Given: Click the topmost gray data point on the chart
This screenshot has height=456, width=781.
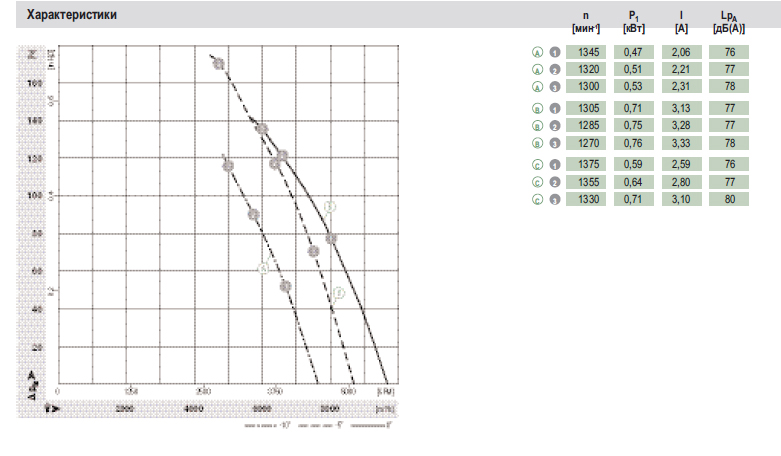Looking at the screenshot, I should (218, 65).
